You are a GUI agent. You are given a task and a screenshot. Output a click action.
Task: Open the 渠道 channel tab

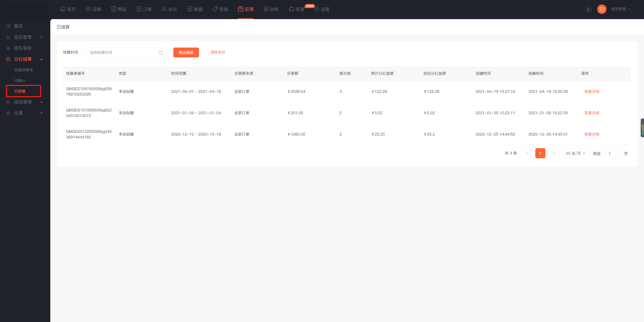tap(297, 9)
